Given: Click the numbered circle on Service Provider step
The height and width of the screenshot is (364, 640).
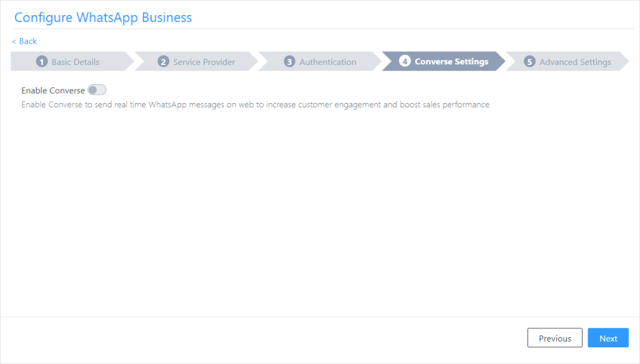Looking at the screenshot, I should tap(163, 61).
